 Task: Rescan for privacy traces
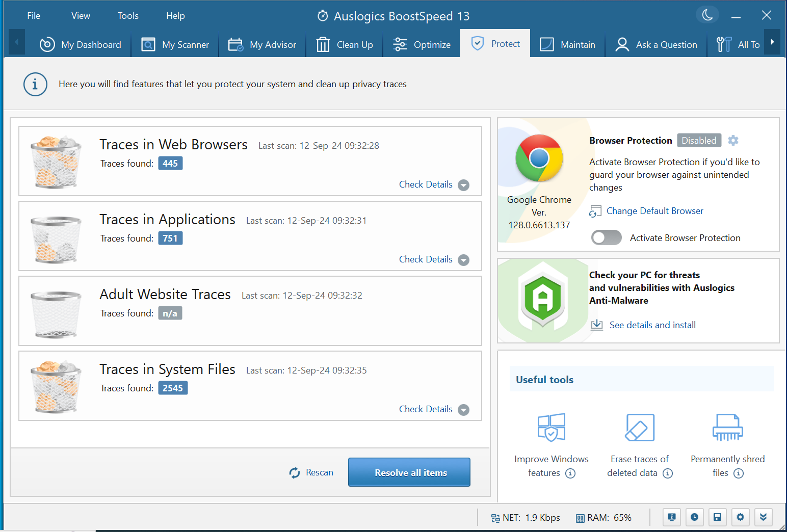coord(311,472)
